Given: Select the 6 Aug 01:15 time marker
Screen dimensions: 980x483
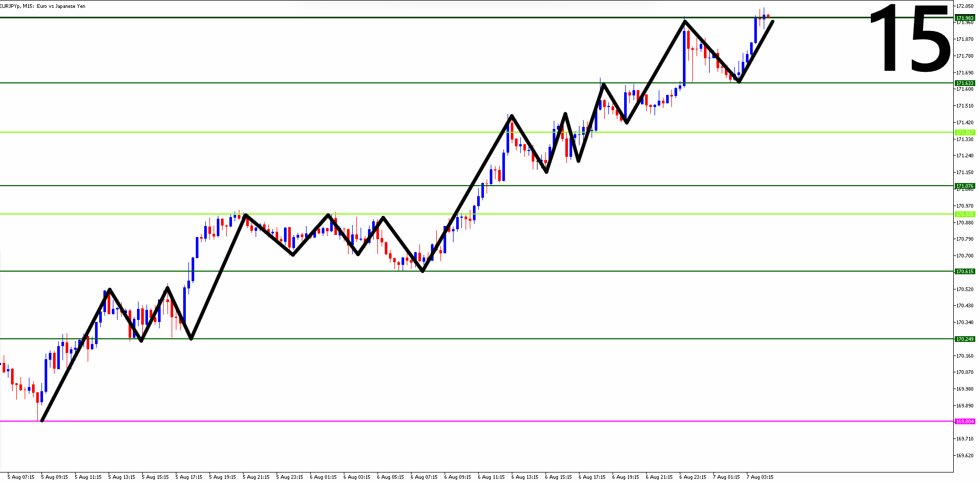Looking at the screenshot, I should click(x=323, y=477).
